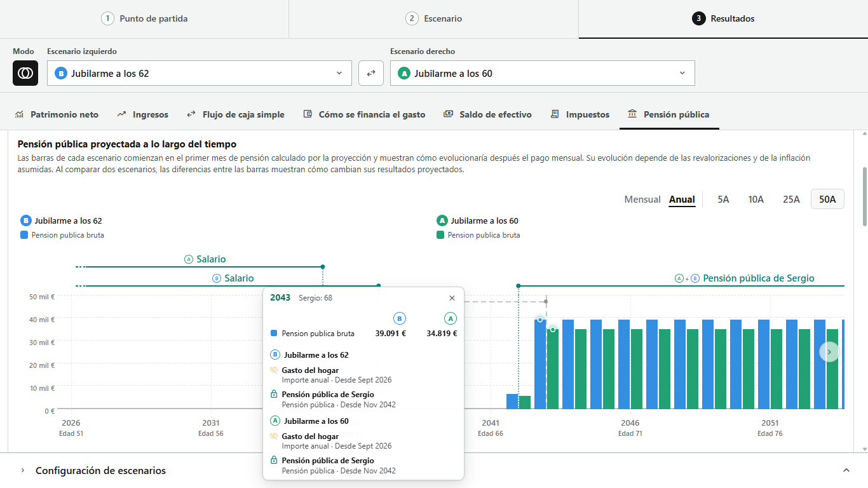Go to the Escenario step
This screenshot has width=868, height=488.
434,18
